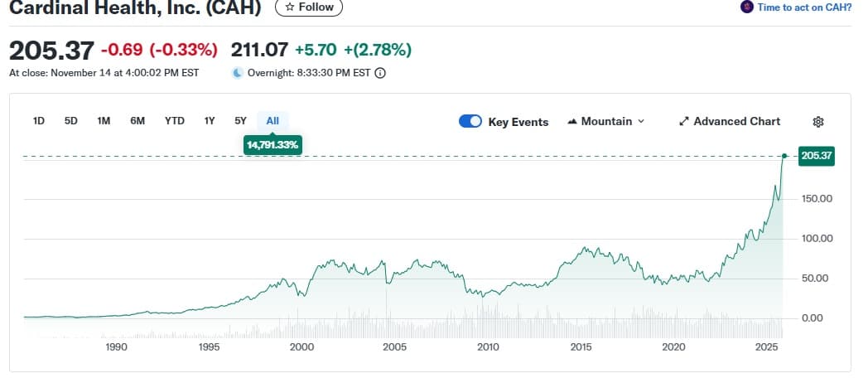868x383 pixels.
Task: Select the YTD time range
Action: [175, 121]
